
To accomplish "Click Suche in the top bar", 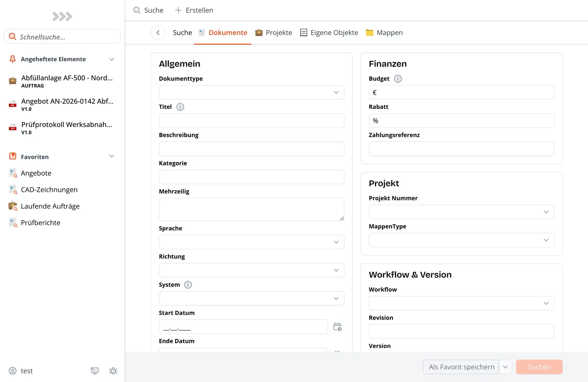I will [x=149, y=10].
